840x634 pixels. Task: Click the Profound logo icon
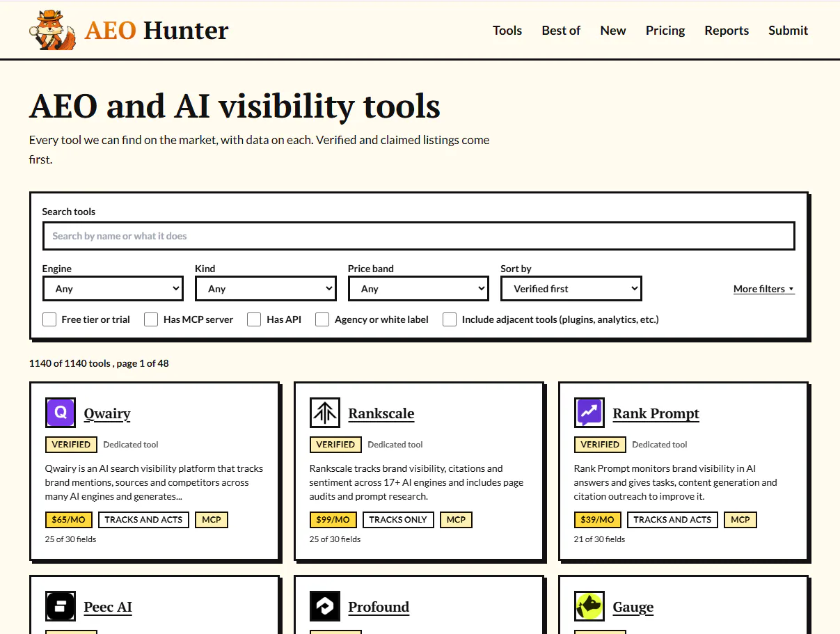pos(325,606)
